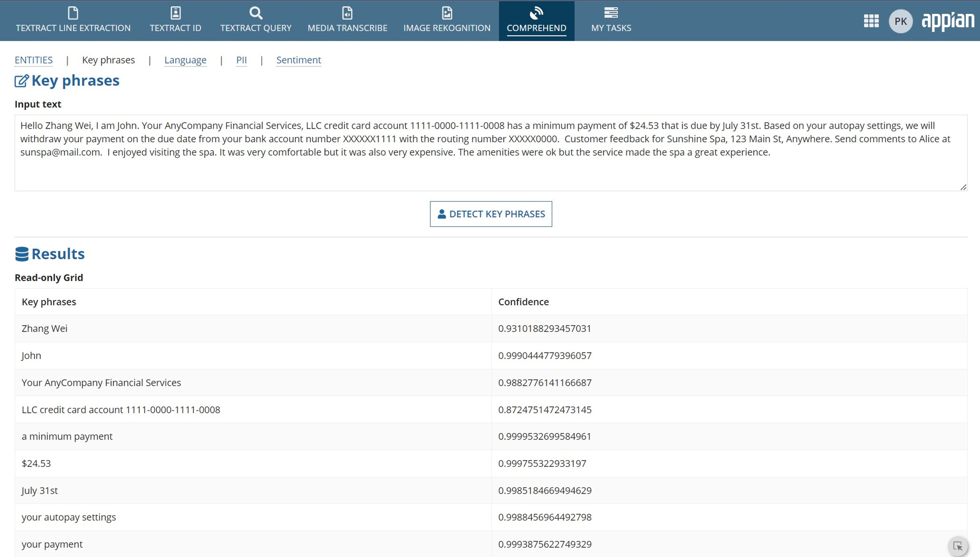Image resolution: width=980 pixels, height=557 pixels.
Task: Select the Key phrases sub-navigation item
Action: [x=109, y=60]
